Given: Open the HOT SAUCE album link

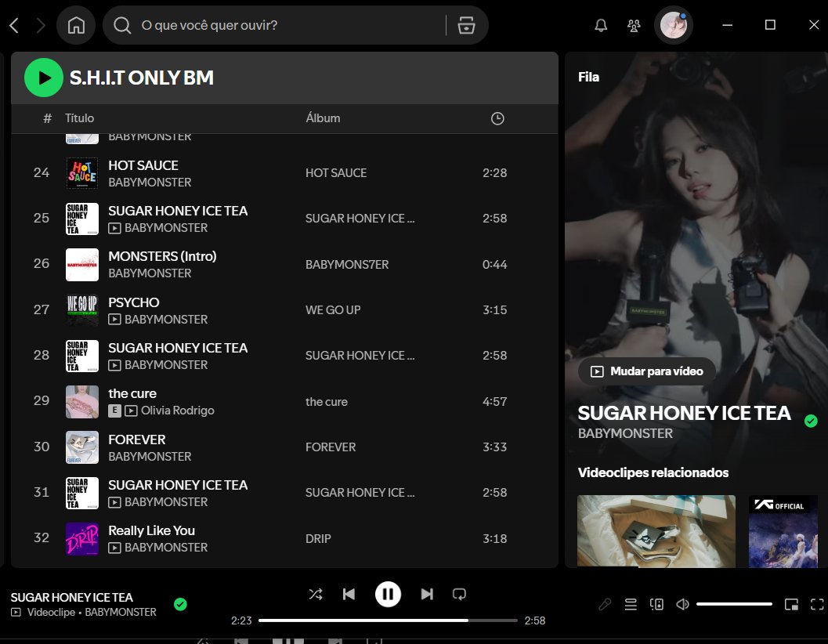Looking at the screenshot, I should 336,173.
